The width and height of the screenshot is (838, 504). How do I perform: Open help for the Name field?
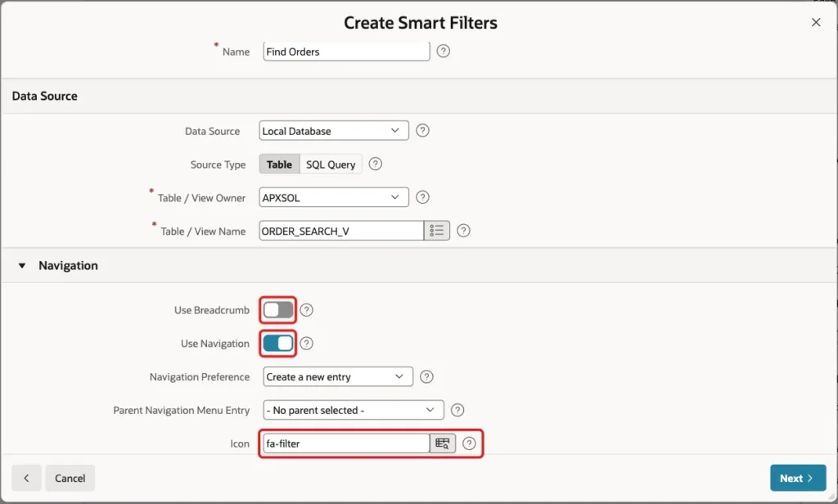pyautogui.click(x=443, y=52)
